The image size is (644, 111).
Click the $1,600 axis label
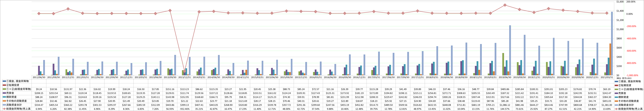[x=620, y=2]
